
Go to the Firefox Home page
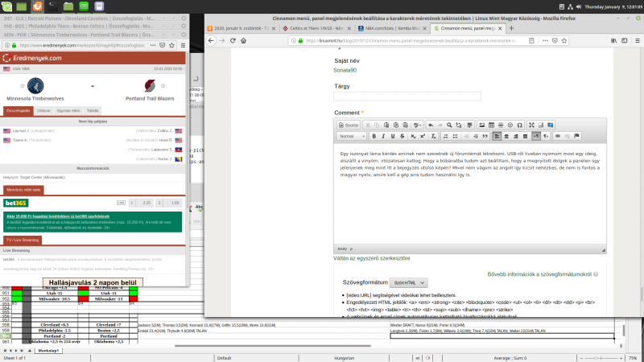(244, 41)
